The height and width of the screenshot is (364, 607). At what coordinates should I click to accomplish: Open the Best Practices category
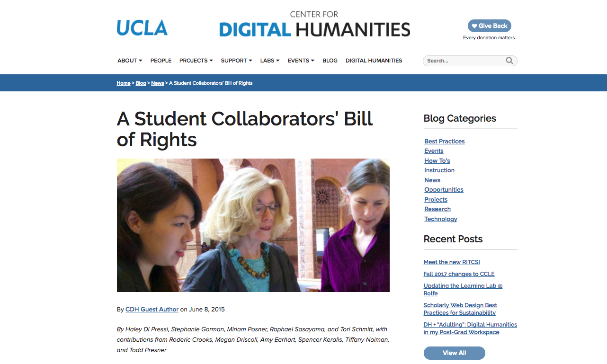coord(445,142)
